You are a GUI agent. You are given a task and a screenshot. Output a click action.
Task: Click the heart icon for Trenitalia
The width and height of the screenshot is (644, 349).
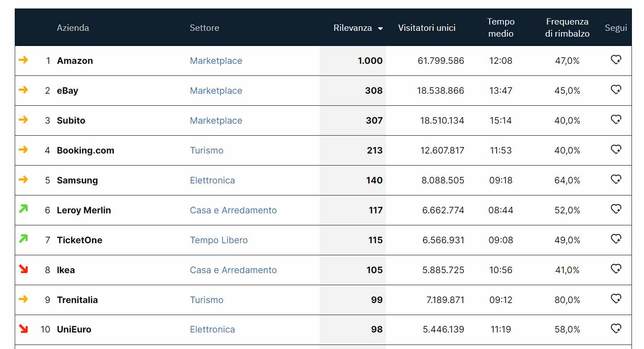tap(616, 299)
